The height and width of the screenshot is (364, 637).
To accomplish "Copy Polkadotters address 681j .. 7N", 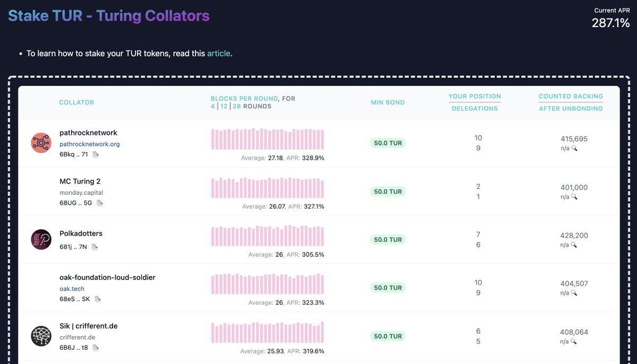I will (95, 247).
